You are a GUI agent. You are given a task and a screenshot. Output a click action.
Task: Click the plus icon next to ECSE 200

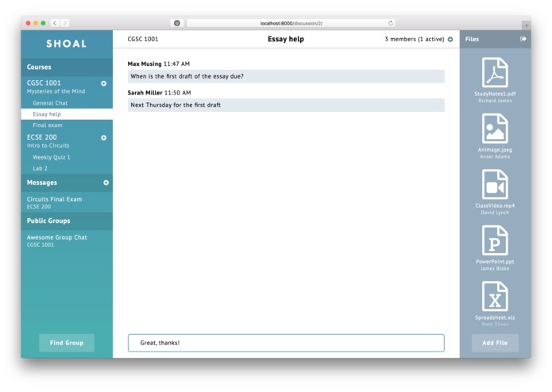pos(104,137)
